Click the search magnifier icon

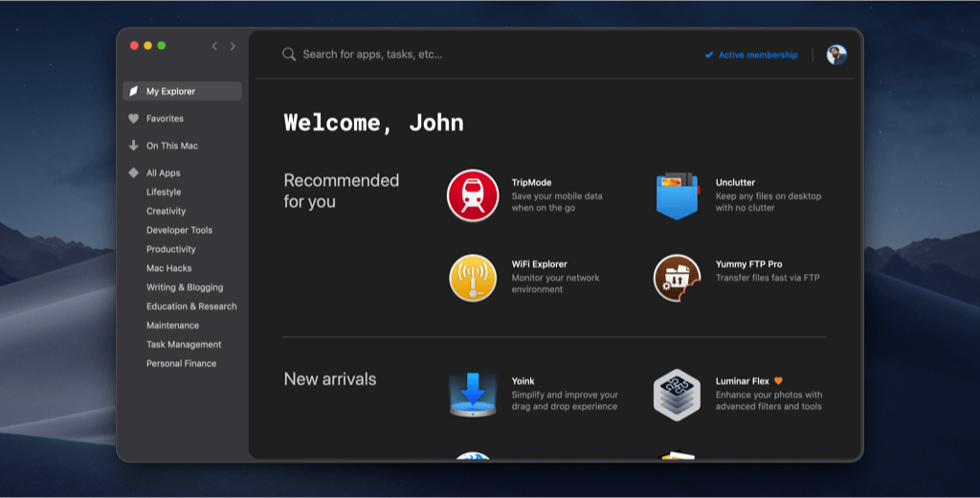click(288, 55)
